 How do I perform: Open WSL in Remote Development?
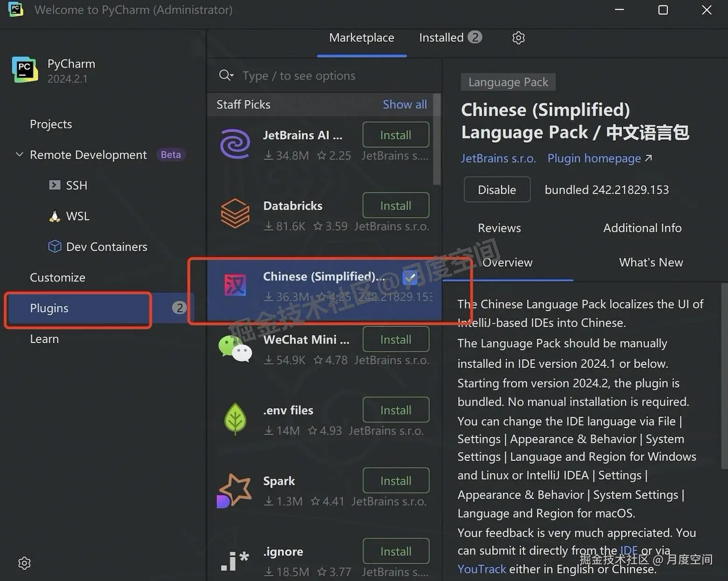point(78,216)
